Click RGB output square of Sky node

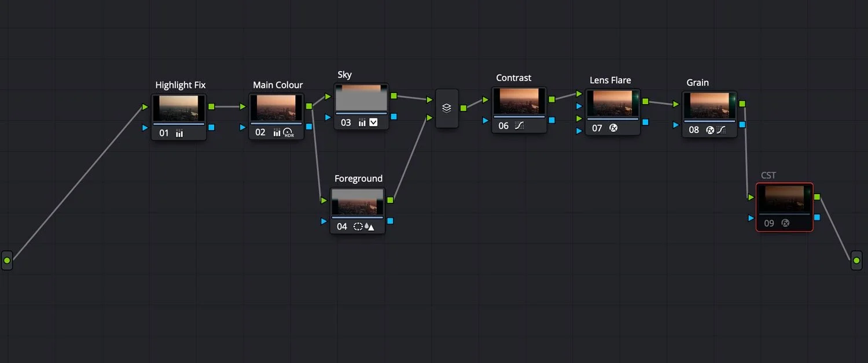(x=393, y=96)
